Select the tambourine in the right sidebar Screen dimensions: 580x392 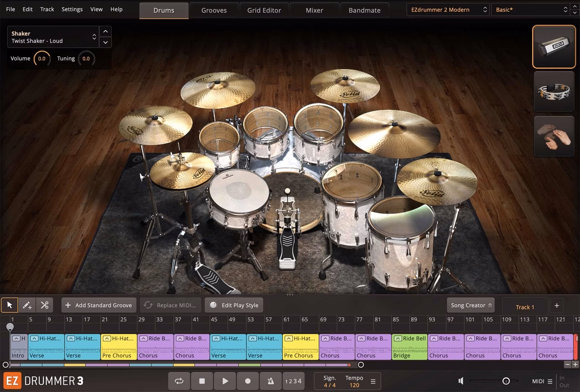(554, 91)
